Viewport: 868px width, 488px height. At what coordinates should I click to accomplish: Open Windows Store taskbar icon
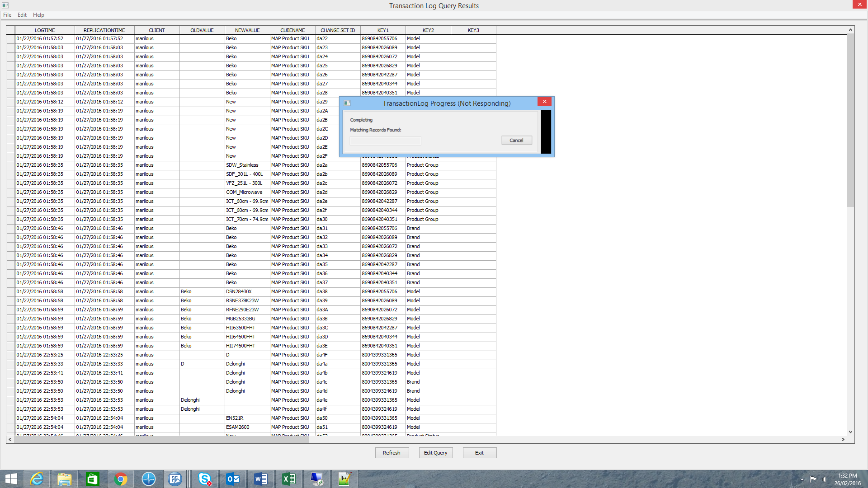(x=93, y=479)
